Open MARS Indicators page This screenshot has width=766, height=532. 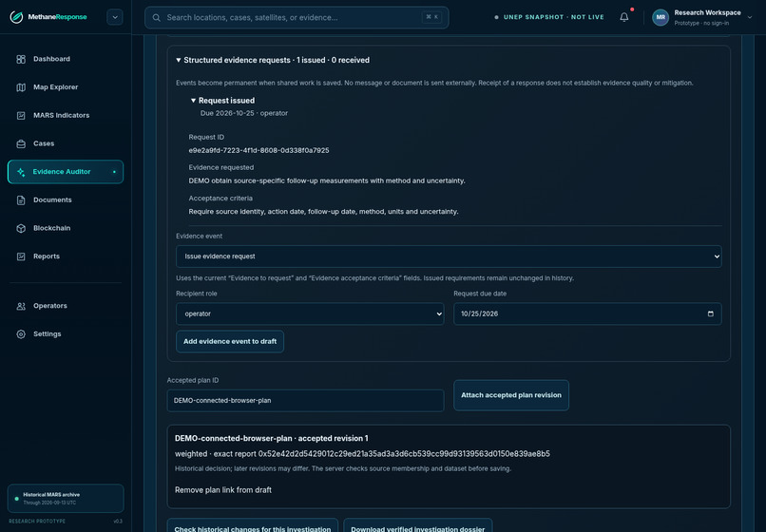pyautogui.click(x=66, y=116)
